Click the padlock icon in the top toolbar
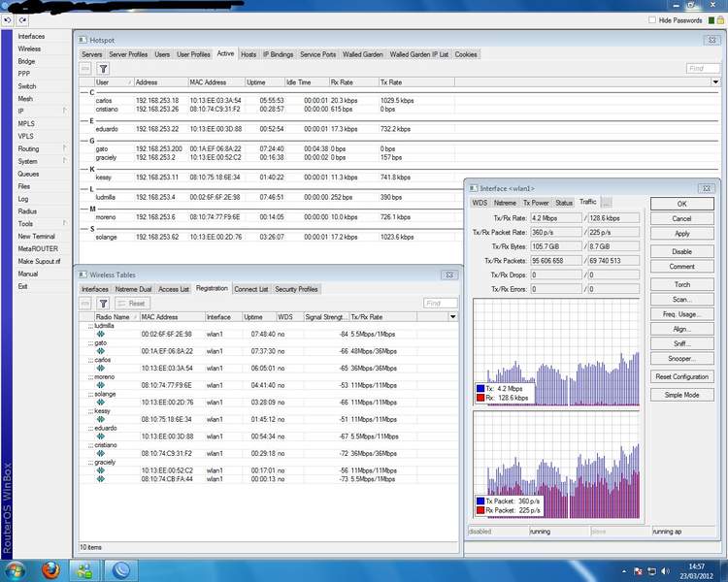The height and width of the screenshot is (582, 728). (x=720, y=20)
